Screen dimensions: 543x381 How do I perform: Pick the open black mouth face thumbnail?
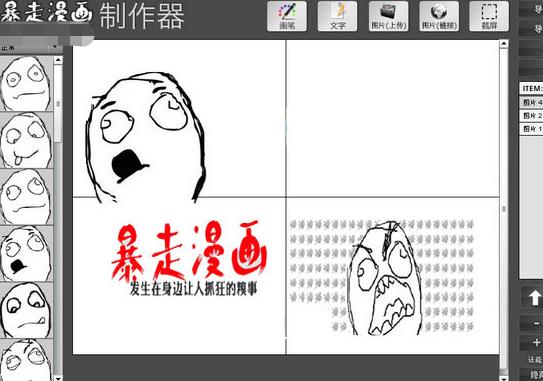(x=26, y=254)
